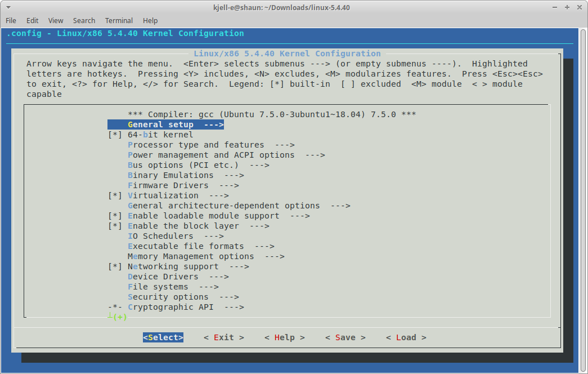Click the Save button
Viewport: 588px width, 374px height.
point(345,337)
